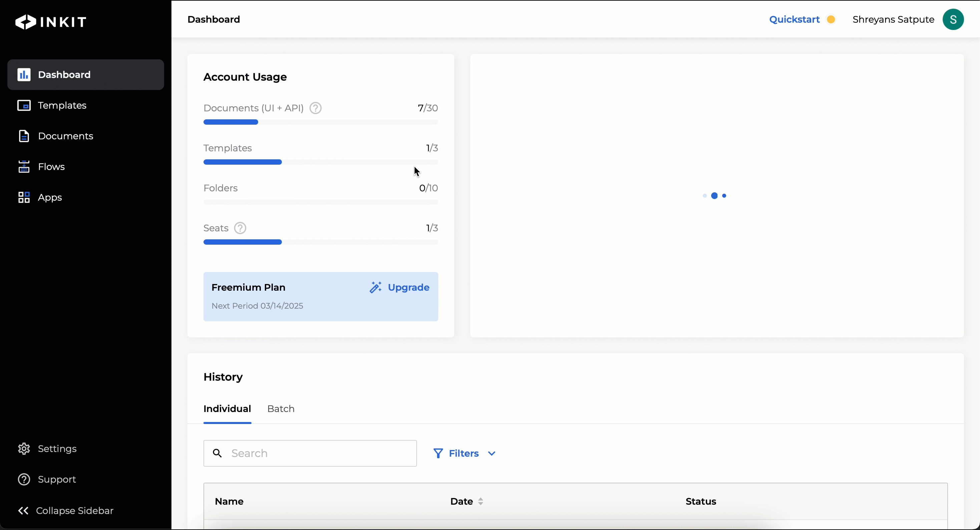The height and width of the screenshot is (530, 980).
Task: Click the Apps grid icon
Action: click(x=24, y=198)
